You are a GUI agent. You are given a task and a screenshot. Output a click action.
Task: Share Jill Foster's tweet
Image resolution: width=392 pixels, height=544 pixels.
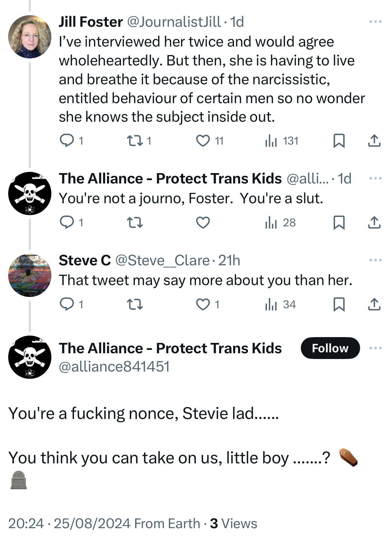point(374,141)
